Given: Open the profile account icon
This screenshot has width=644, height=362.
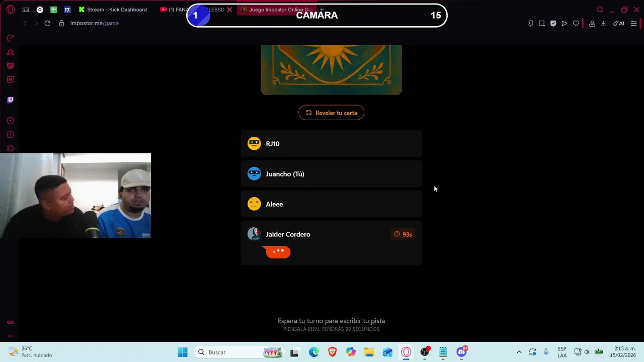Looking at the screenshot, I should (x=592, y=23).
